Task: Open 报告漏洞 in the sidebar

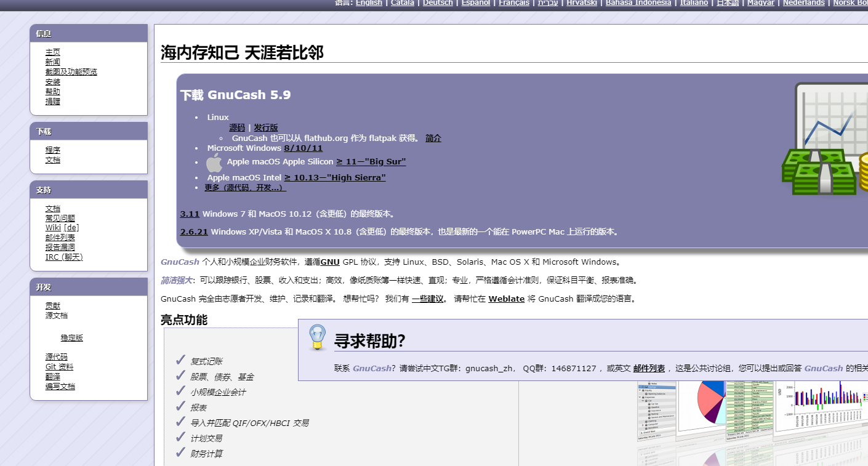Action: point(60,247)
